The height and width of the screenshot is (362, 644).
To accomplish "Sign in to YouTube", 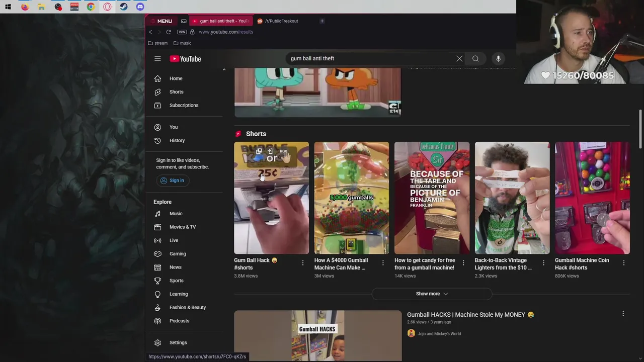I will coord(172,180).
